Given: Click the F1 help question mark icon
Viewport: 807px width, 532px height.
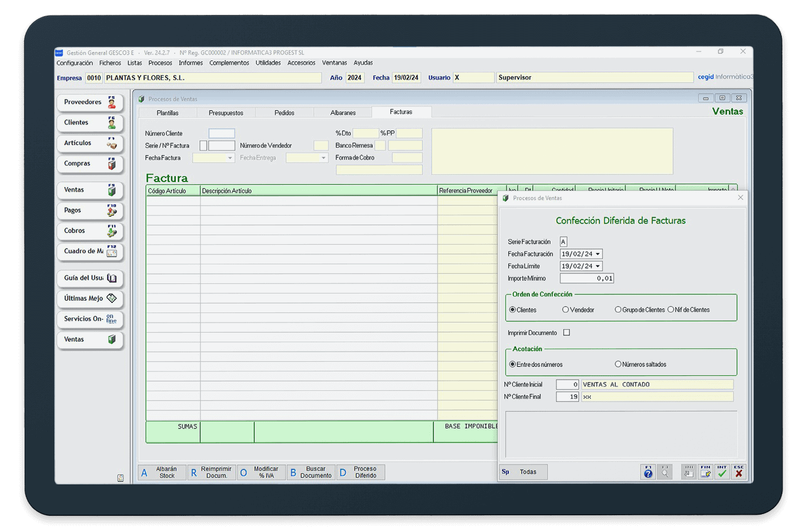Looking at the screenshot, I should [x=648, y=472].
